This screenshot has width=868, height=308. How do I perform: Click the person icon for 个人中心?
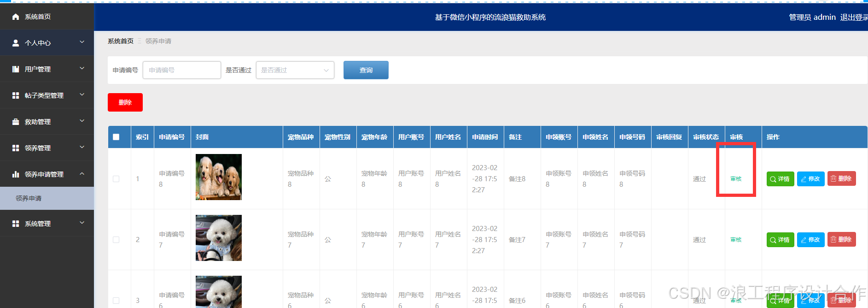pos(16,43)
